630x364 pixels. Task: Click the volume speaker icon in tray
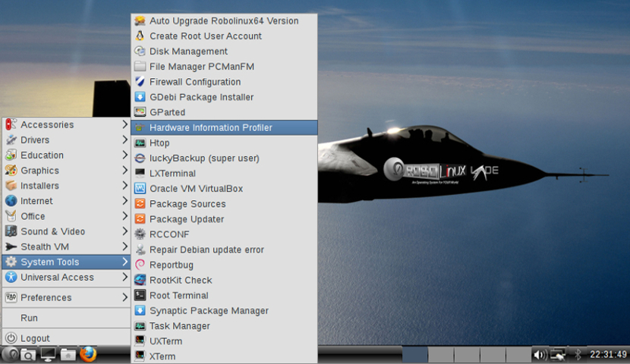pyautogui.click(x=540, y=354)
